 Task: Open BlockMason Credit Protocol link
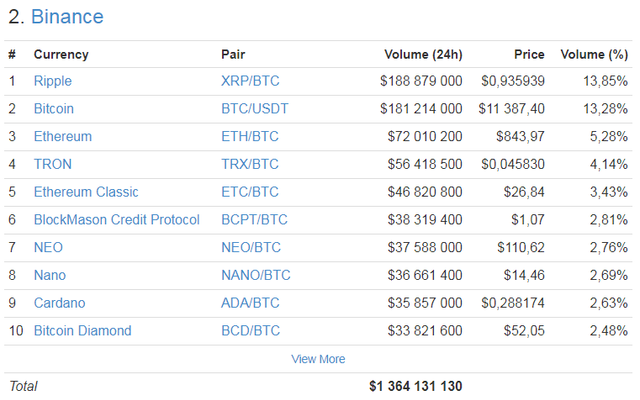[x=116, y=220]
